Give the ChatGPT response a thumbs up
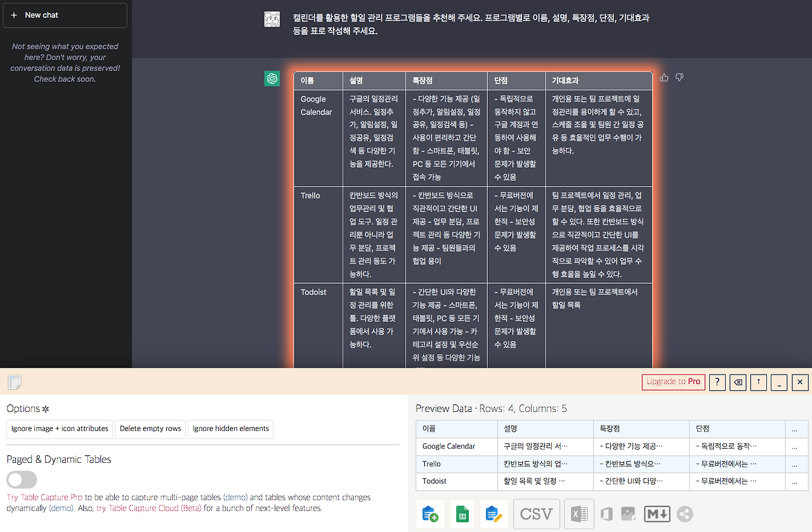812x532 pixels. 664,77
